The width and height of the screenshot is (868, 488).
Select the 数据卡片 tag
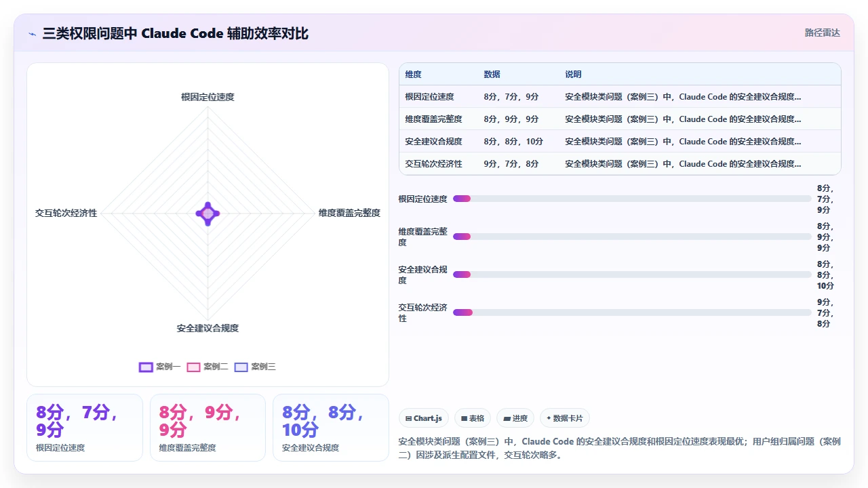click(564, 418)
